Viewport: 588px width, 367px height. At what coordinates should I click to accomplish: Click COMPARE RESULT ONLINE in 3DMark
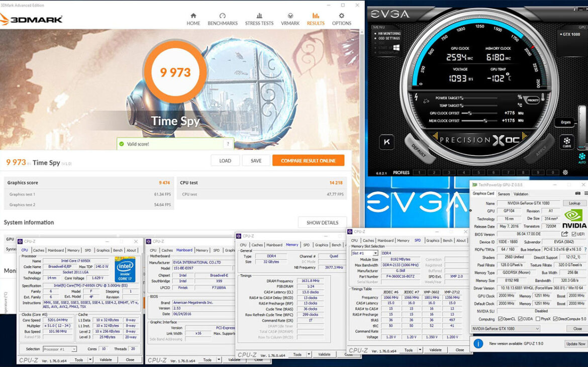[x=309, y=160]
